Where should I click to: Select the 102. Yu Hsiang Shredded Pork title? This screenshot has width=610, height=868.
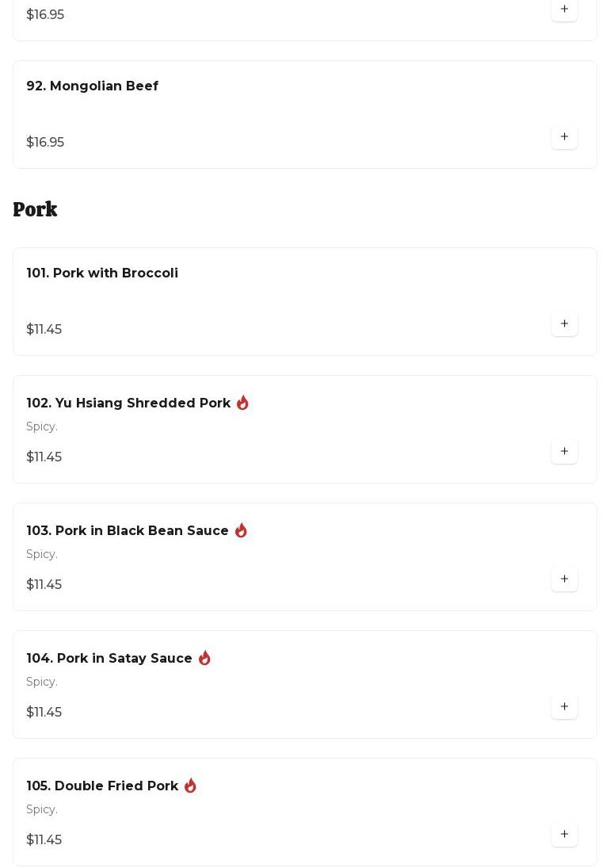point(128,403)
